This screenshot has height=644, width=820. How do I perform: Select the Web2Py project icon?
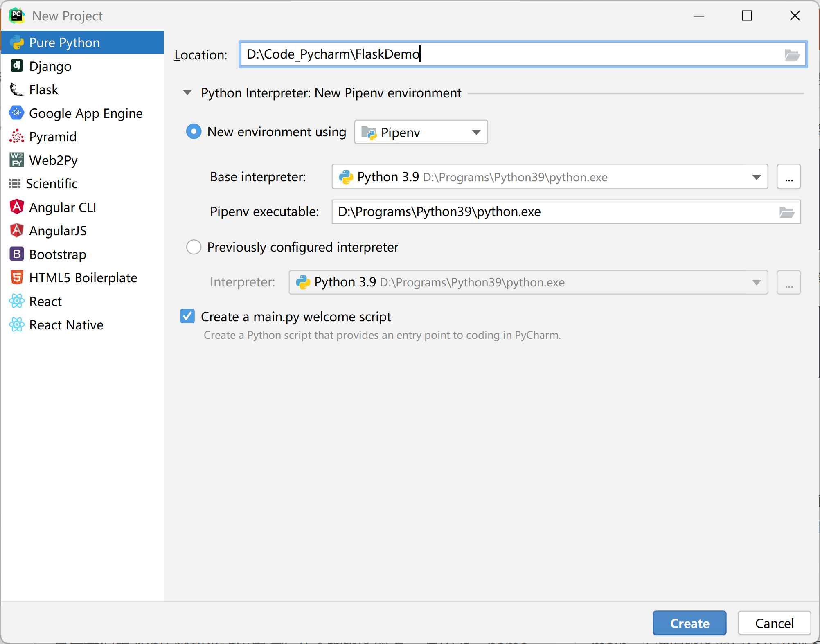click(x=16, y=160)
